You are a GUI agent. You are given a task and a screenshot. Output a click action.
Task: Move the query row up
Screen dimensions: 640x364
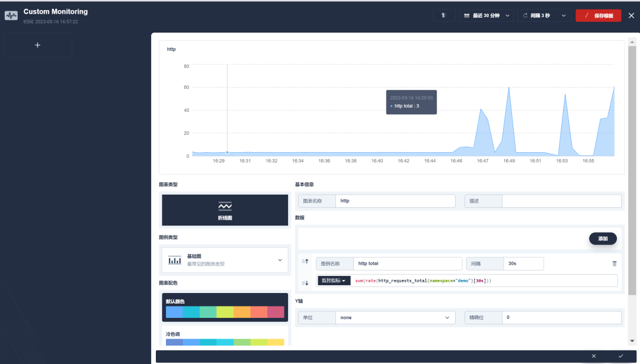305,261
